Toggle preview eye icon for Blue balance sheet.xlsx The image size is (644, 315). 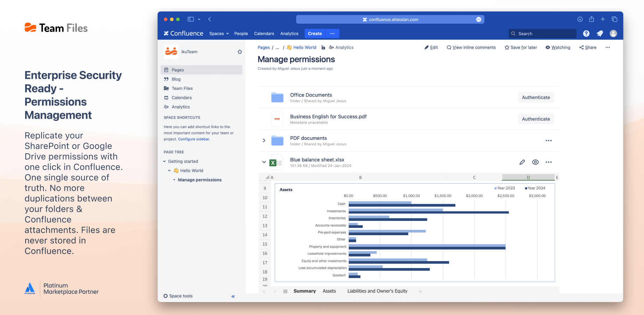[535, 162]
